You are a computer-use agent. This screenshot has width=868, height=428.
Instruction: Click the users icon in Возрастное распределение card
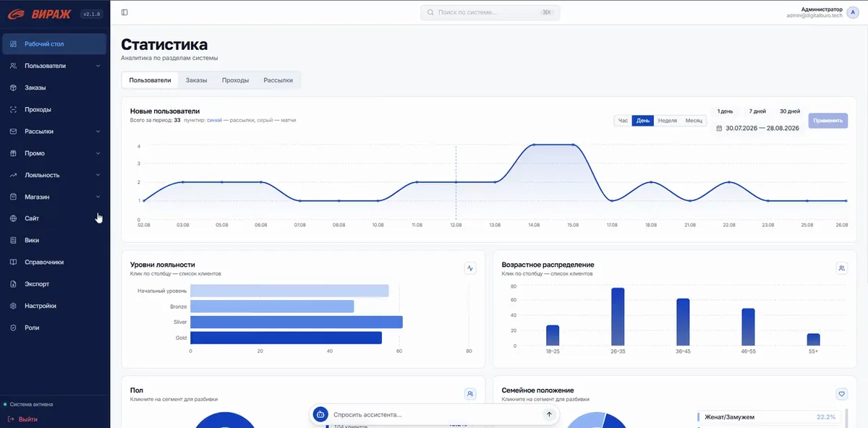842,268
